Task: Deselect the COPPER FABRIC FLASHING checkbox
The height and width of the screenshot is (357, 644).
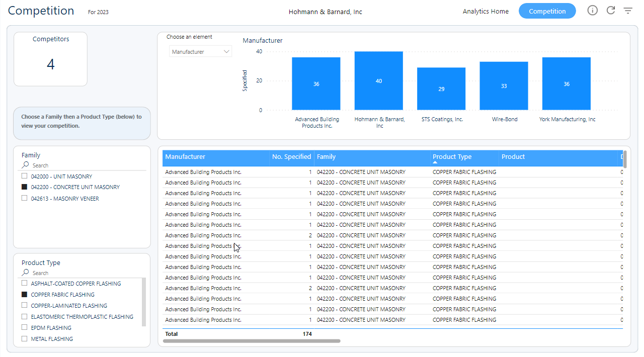Action: pyautogui.click(x=24, y=295)
